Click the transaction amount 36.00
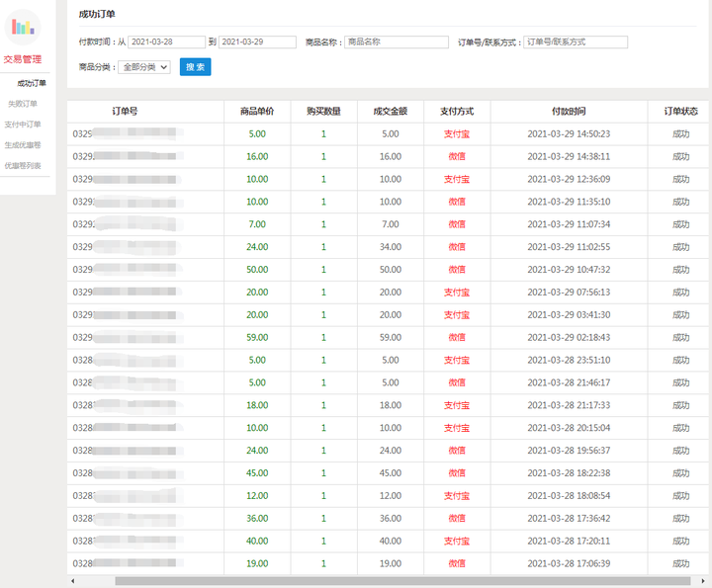 tap(391, 518)
